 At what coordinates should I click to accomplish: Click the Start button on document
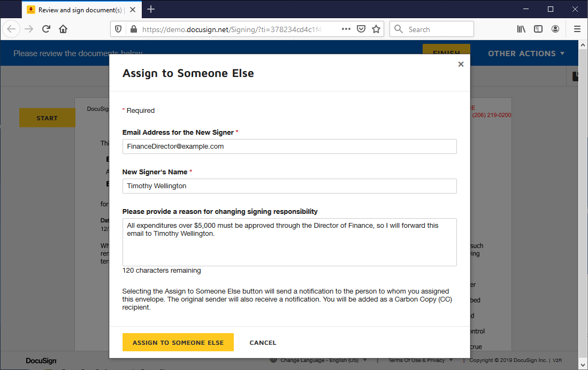pyautogui.click(x=47, y=118)
